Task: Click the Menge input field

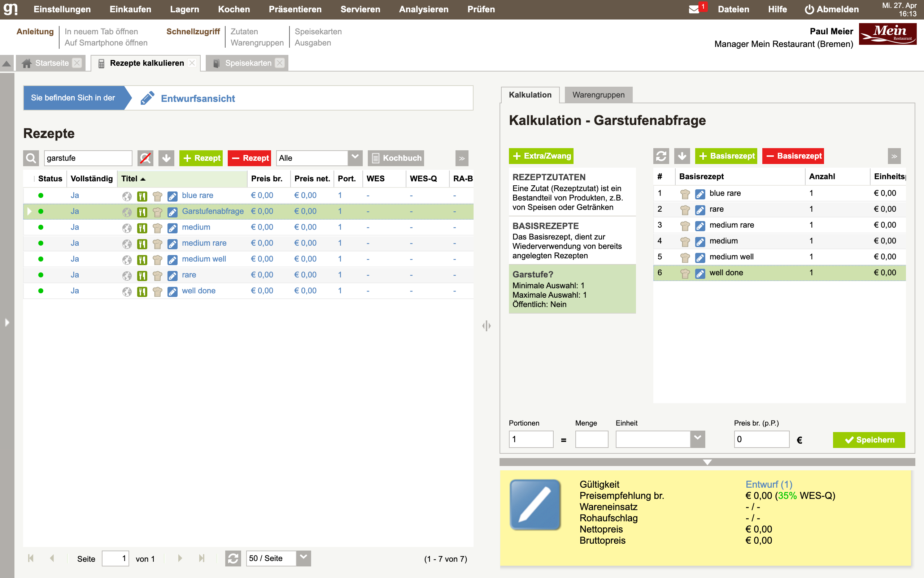Action: coord(592,439)
